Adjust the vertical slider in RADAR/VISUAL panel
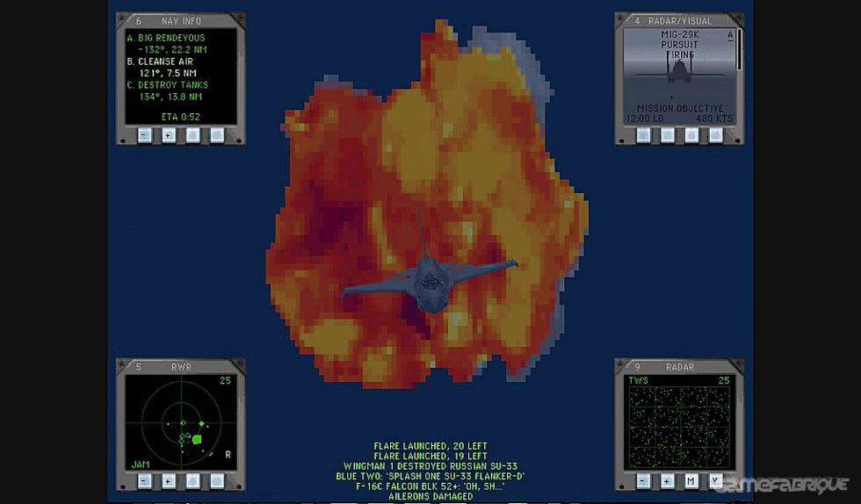Screen dimensions: 861x504 pyautogui.click(x=740, y=50)
